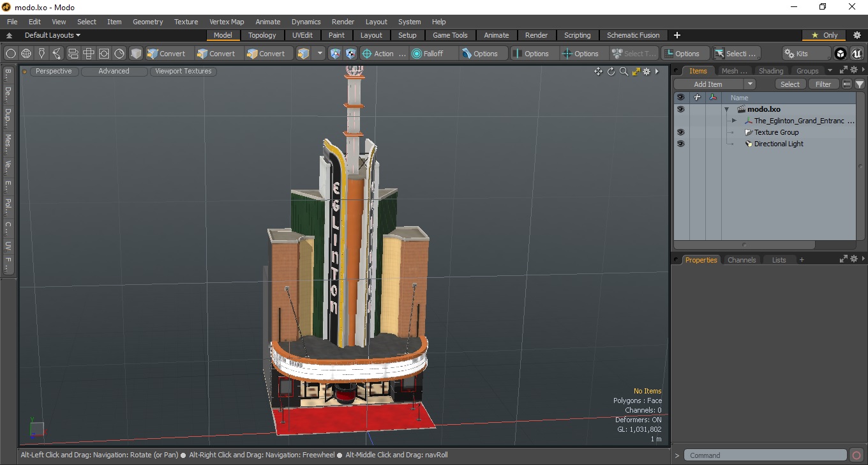Click the viewport pan arrows icon
The width and height of the screenshot is (868, 465).
tap(598, 72)
